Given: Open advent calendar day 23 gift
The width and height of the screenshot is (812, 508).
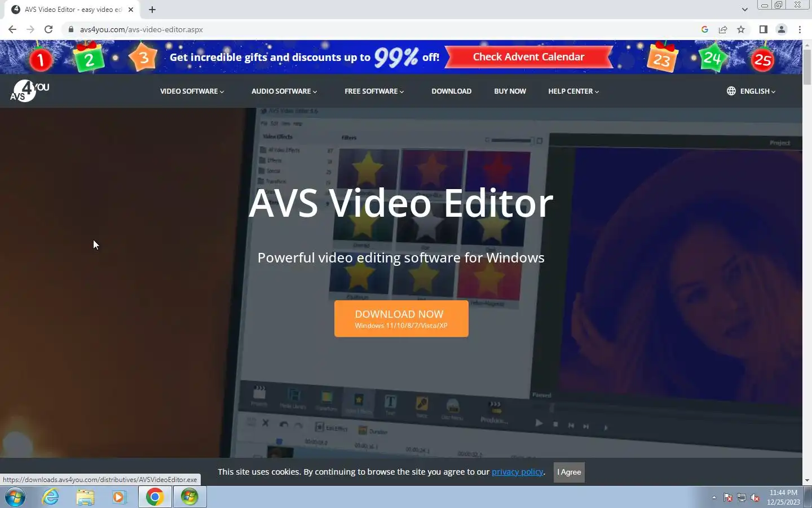Looking at the screenshot, I should click(661, 58).
